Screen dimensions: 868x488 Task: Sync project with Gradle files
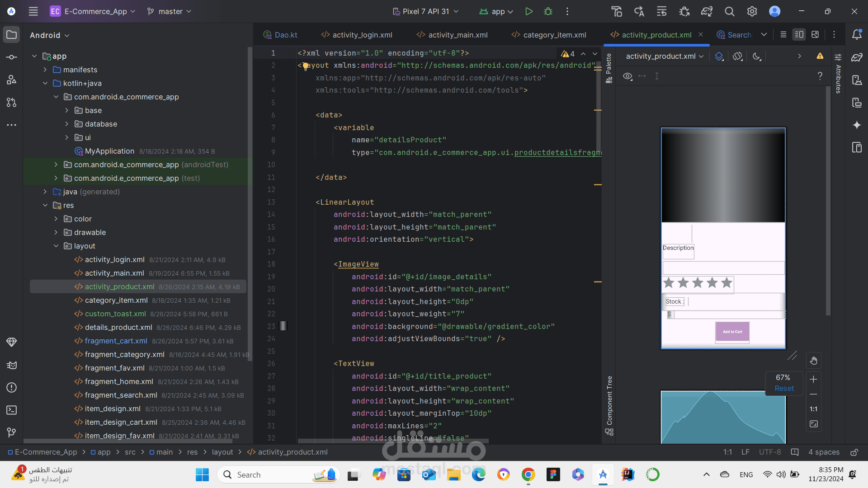pyautogui.click(x=707, y=11)
